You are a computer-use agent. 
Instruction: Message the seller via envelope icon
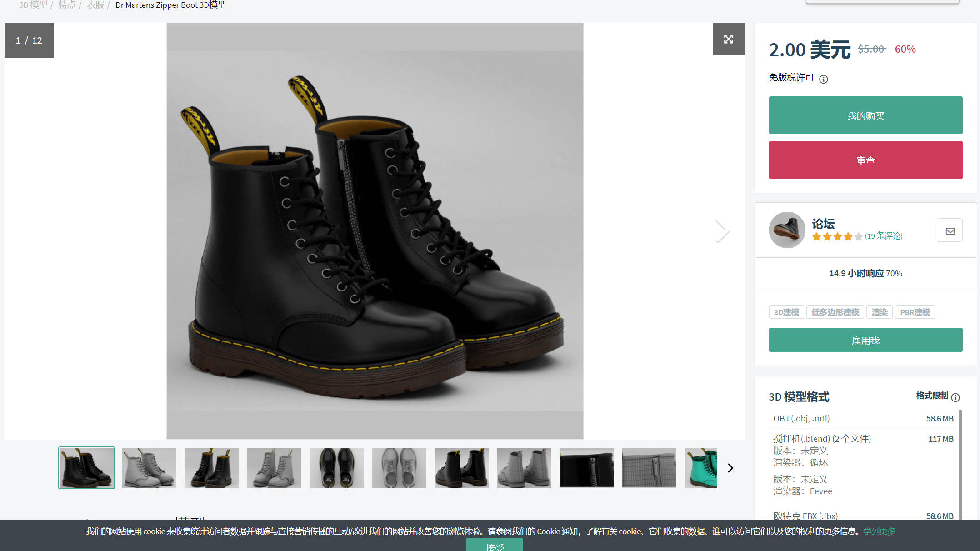pyautogui.click(x=950, y=230)
